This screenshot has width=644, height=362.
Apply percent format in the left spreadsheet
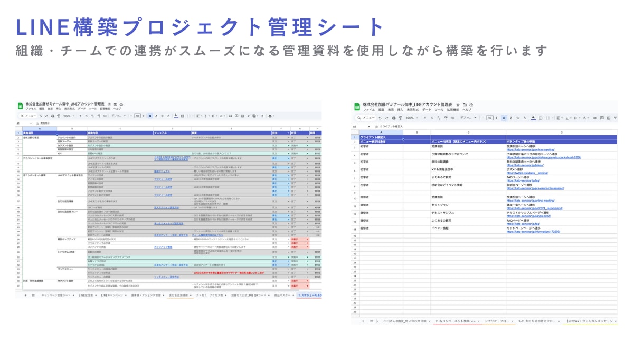86,116
